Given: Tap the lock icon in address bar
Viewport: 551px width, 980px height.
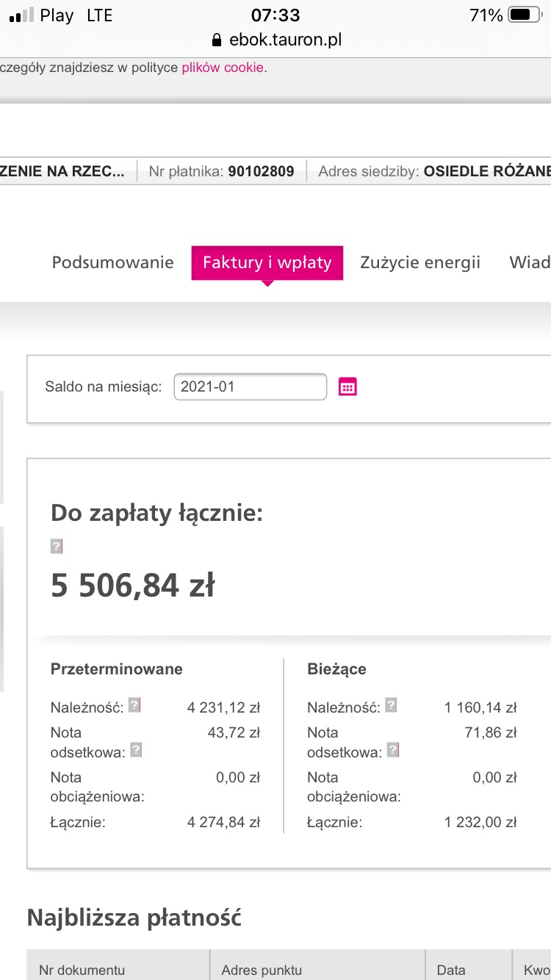Looking at the screenshot, I should pos(216,40).
